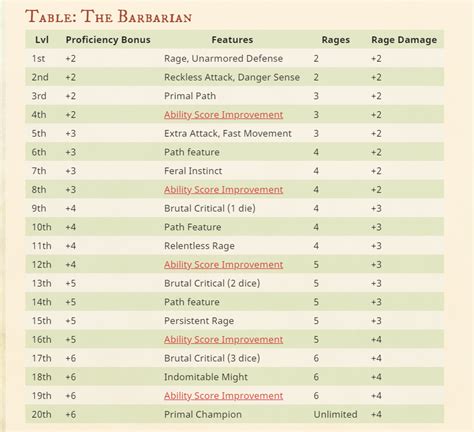The height and width of the screenshot is (432, 474).
Task: Click rages count '5' in 12th row
Action: [x=316, y=265]
